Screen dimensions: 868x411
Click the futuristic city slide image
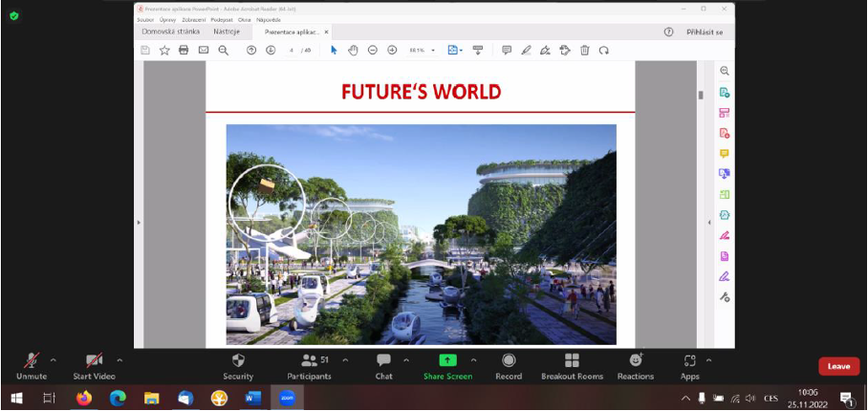[422, 234]
